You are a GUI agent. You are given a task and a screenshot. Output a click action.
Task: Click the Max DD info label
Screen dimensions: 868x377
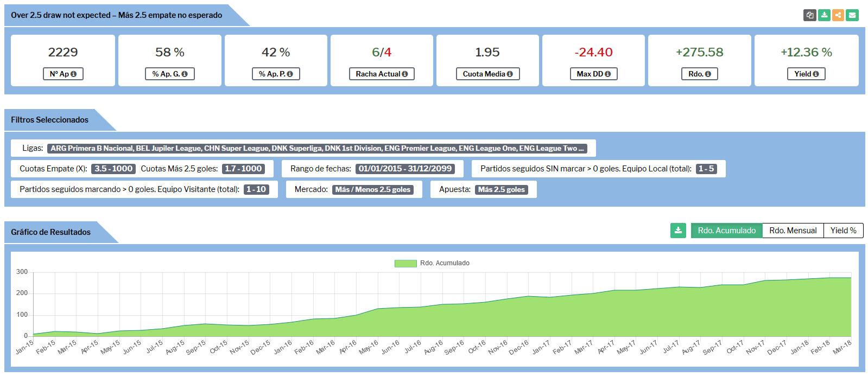tap(593, 74)
